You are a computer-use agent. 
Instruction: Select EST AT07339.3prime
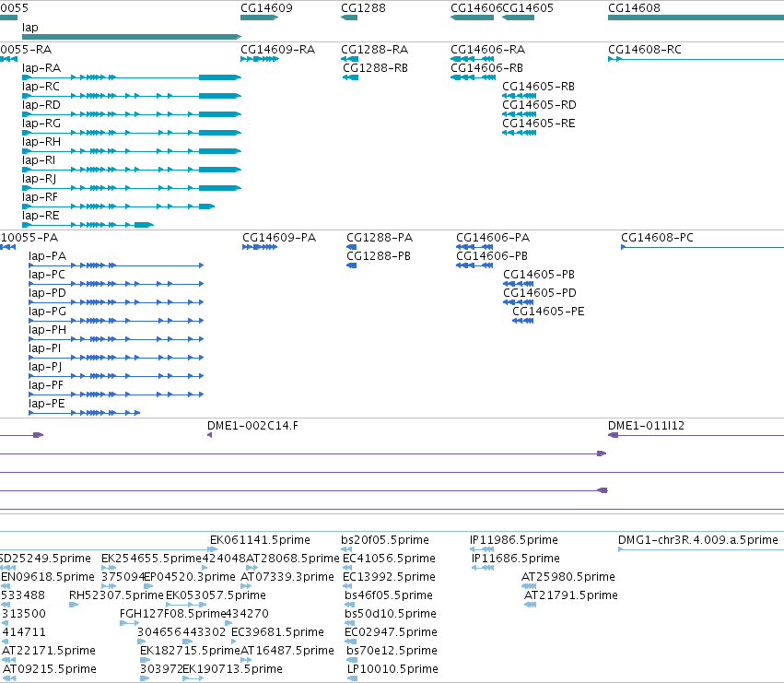point(287,577)
